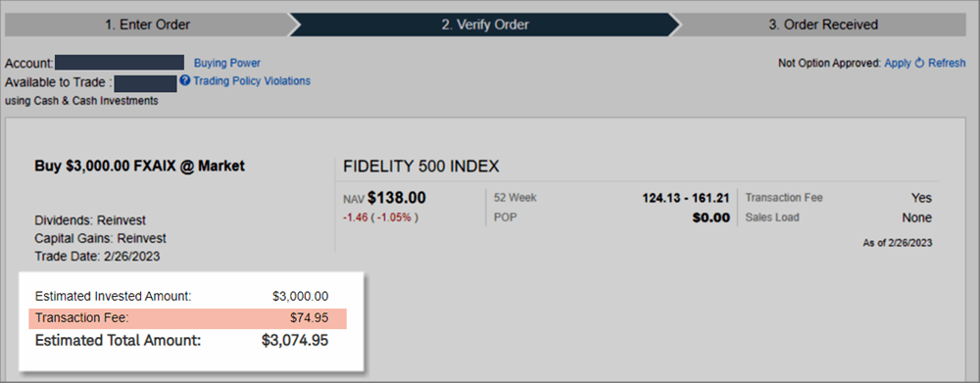Click the redacted Account number field
Viewport: 980px width, 383px height.
[120, 62]
